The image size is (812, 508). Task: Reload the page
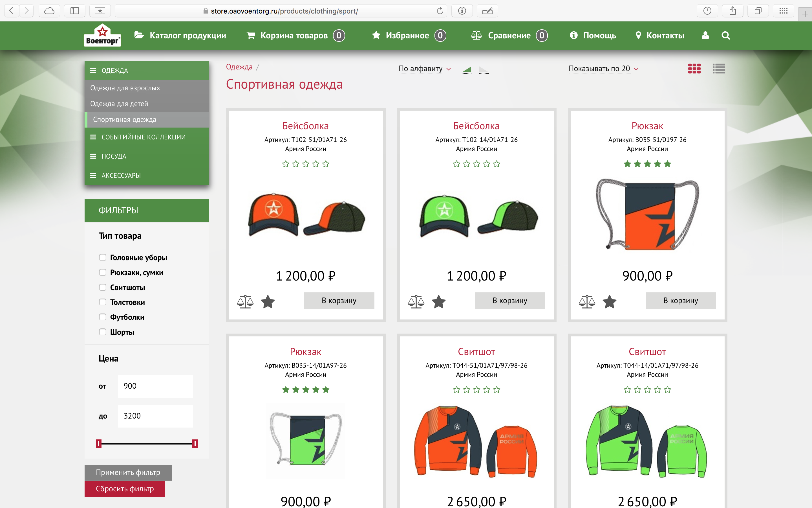click(440, 11)
